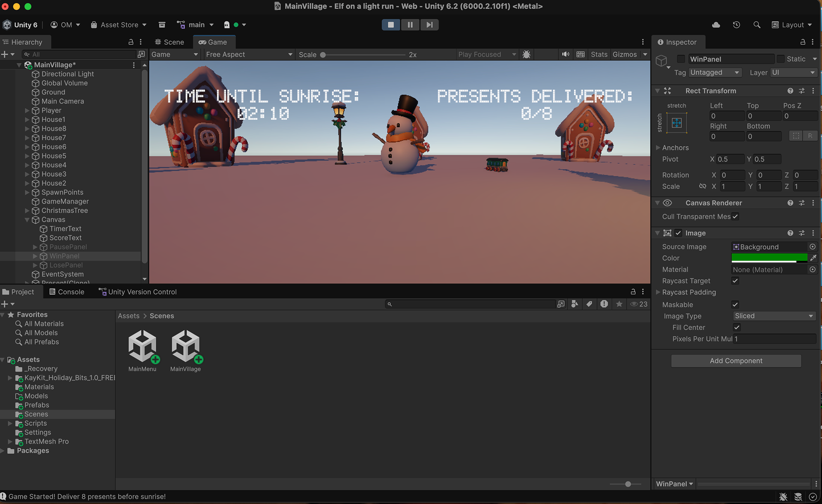This screenshot has height=504, width=822.
Task: Open the anchor presets stretch box
Action: pyautogui.click(x=676, y=123)
